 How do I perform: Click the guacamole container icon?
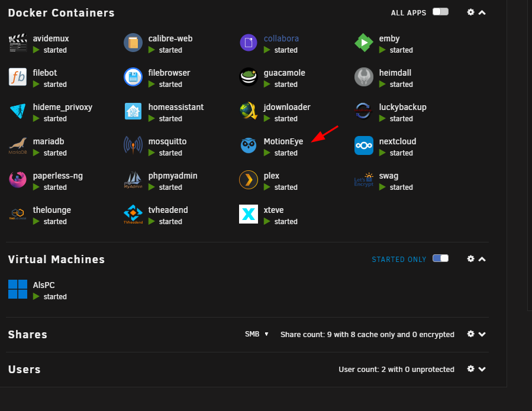tap(249, 77)
